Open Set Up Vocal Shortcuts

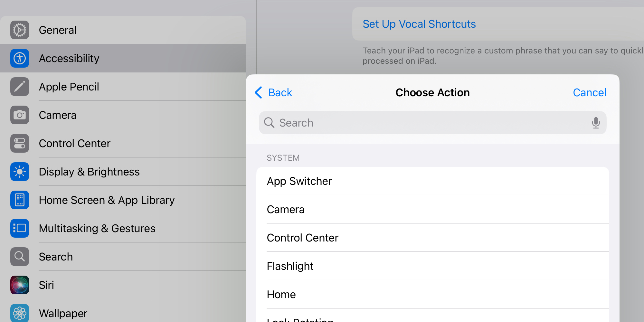pos(419,24)
